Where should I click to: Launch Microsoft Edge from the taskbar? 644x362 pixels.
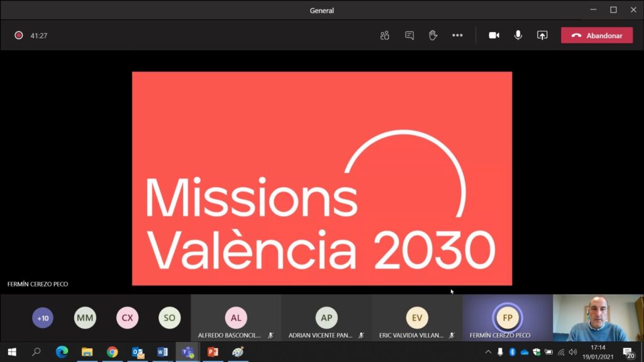[x=62, y=352]
